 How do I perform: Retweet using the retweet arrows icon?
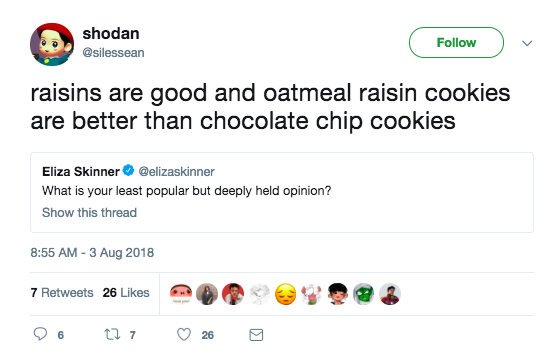[x=112, y=334]
